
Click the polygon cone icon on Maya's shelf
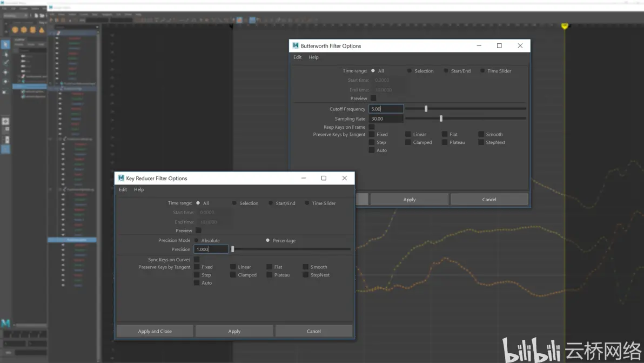[42, 30]
